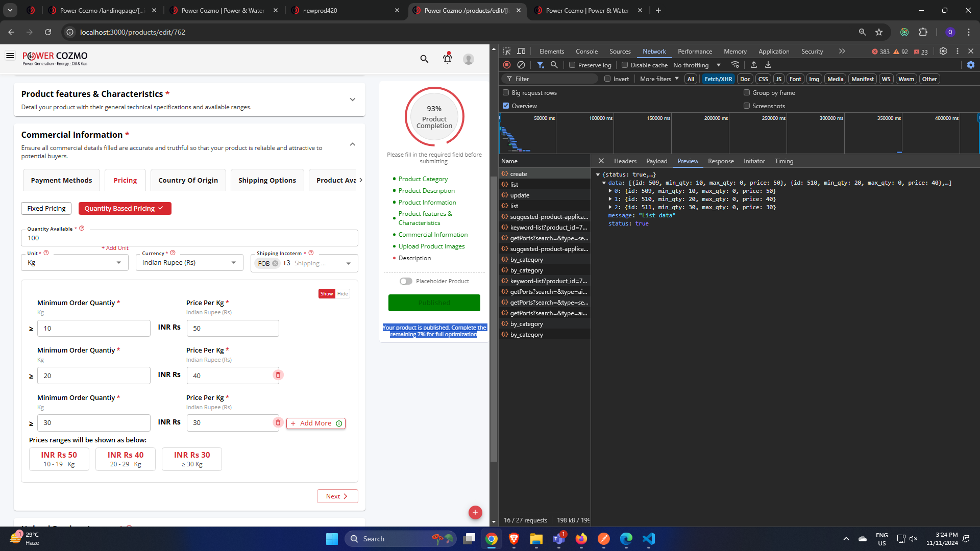Click the Add More button
980x551 pixels.
[316, 423]
